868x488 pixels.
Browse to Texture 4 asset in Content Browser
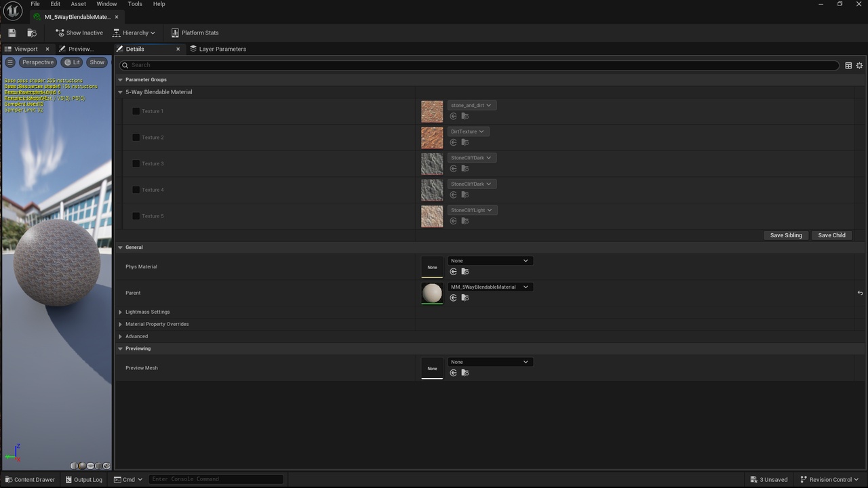point(465,195)
